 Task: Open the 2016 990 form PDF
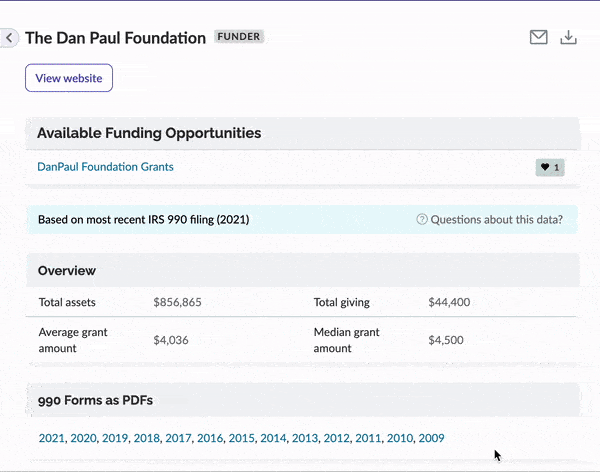[210, 438]
